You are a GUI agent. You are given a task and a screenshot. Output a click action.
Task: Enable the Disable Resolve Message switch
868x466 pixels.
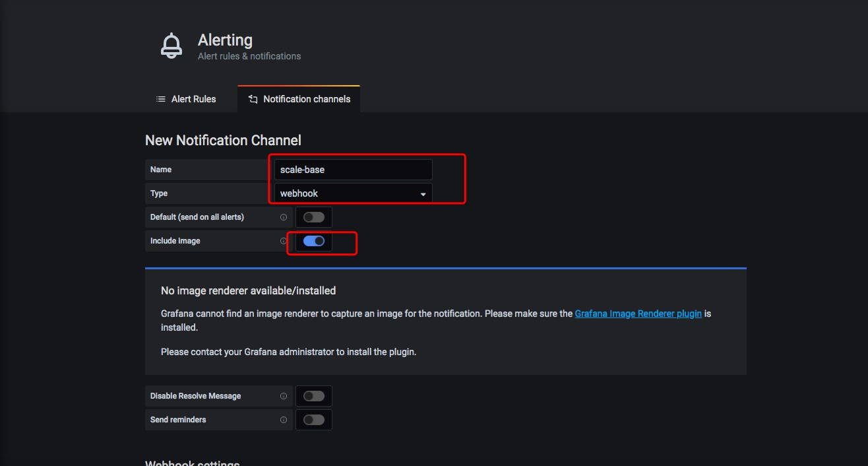coord(314,396)
